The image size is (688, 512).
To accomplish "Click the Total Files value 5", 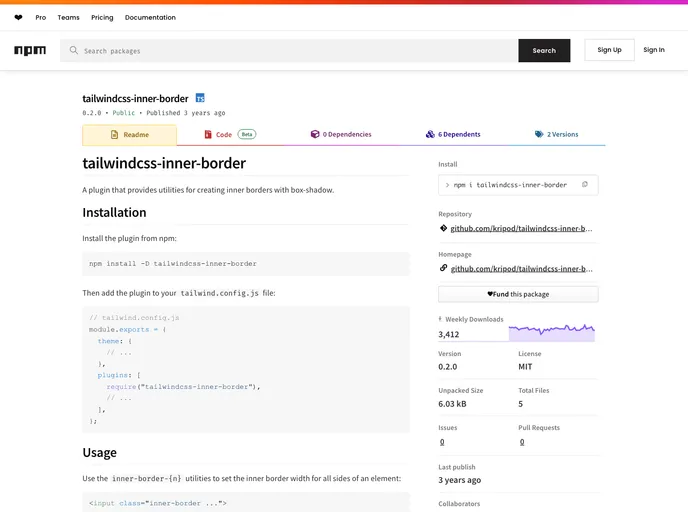I will 520,404.
